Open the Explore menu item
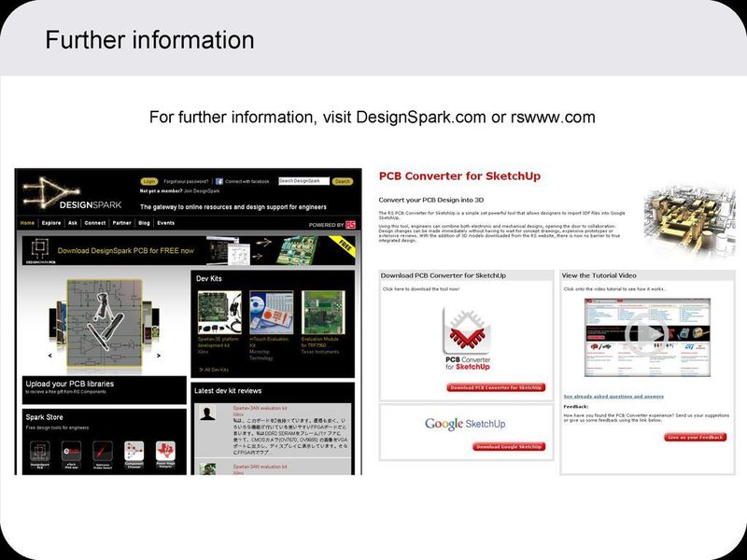Viewport: 747px width, 560px height. (x=51, y=223)
